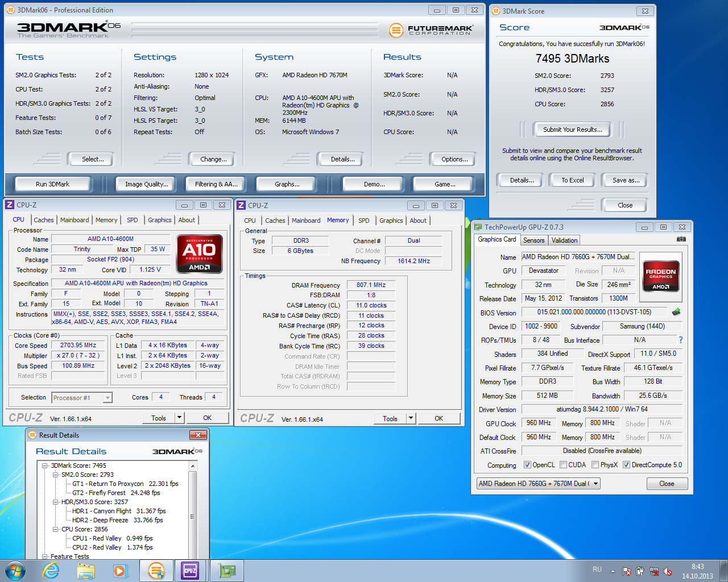Click the Futuremark Corporation logo
This screenshot has width=728, height=582.
point(431,30)
